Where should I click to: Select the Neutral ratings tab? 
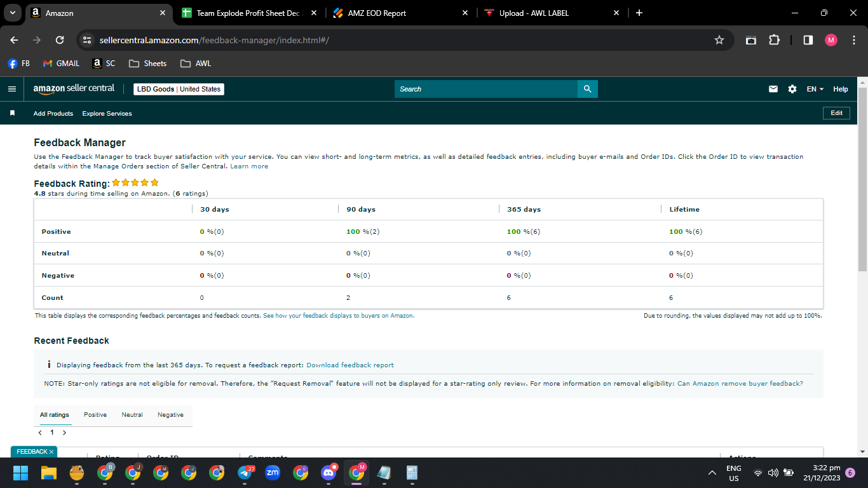(x=132, y=415)
